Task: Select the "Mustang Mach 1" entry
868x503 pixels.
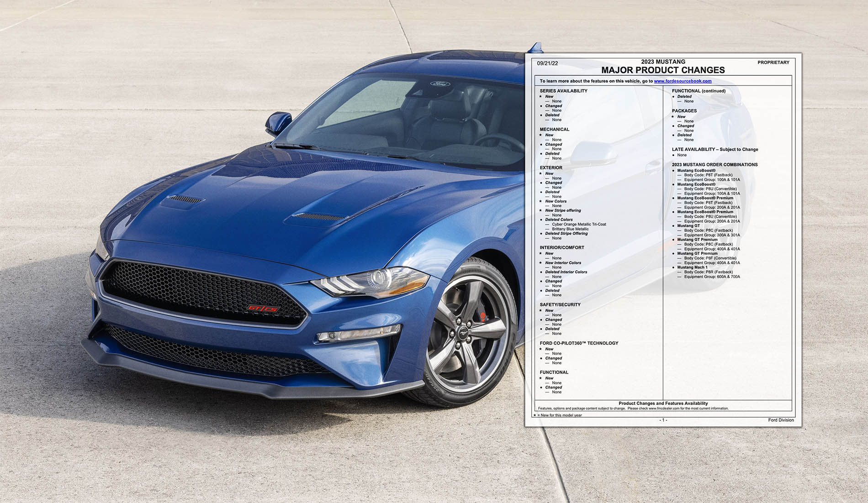Action: coord(692,267)
